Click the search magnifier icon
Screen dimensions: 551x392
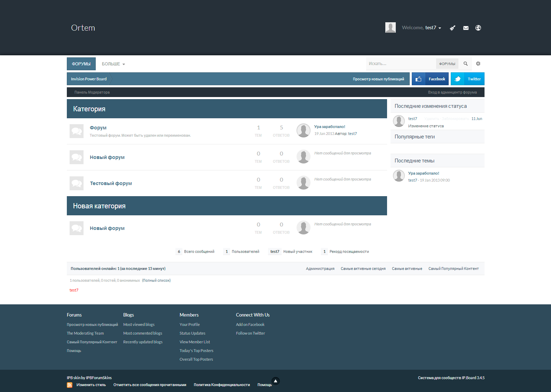pyautogui.click(x=465, y=64)
